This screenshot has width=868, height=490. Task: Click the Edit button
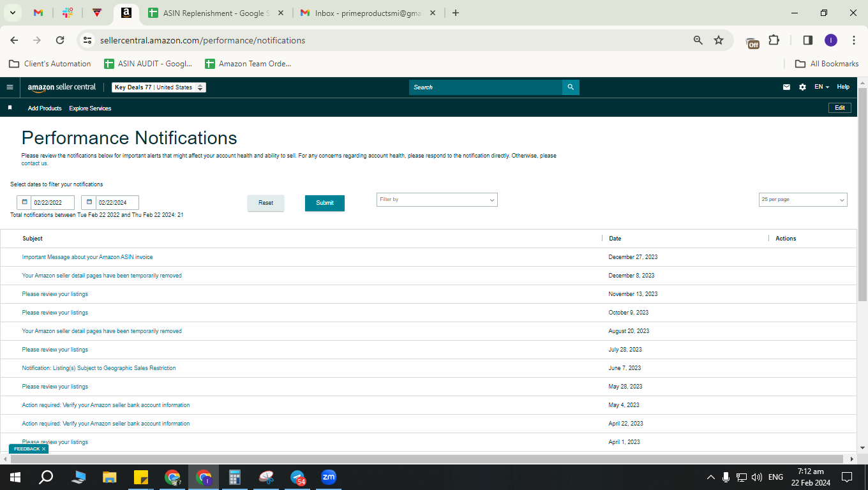840,108
